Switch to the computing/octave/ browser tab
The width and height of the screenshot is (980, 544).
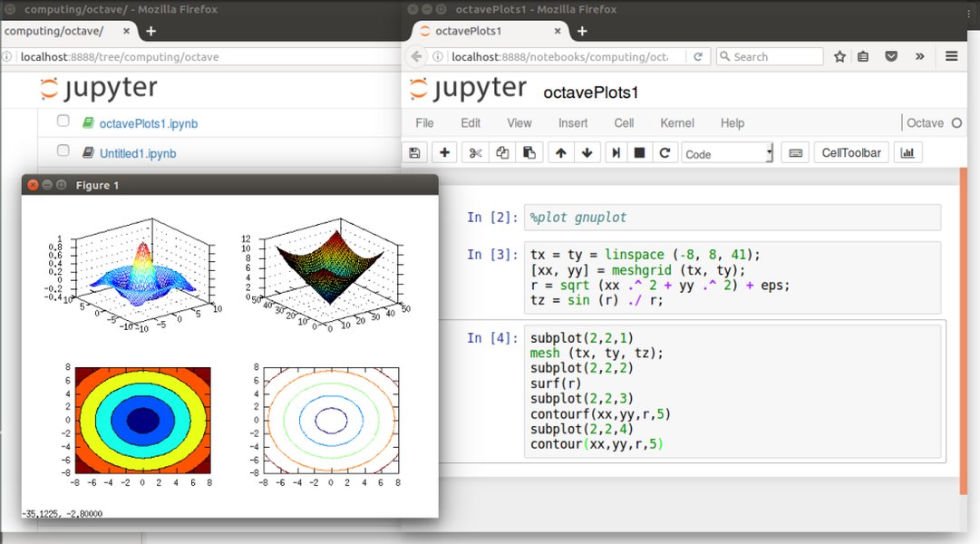54,30
